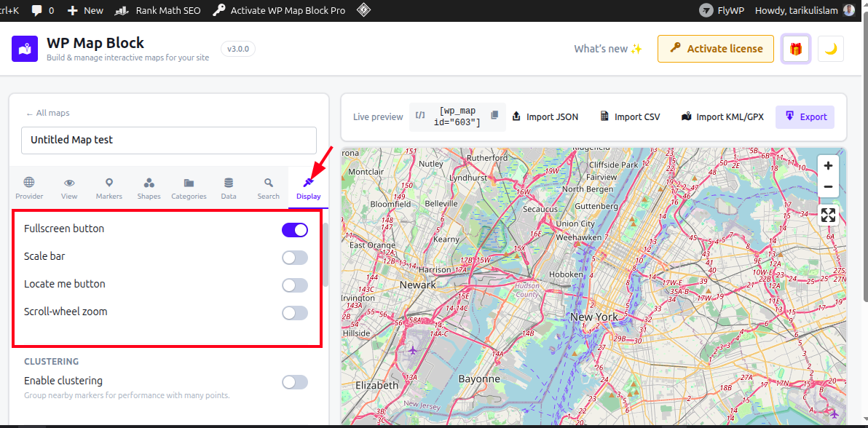Click the Newark label on map

pyautogui.click(x=417, y=284)
